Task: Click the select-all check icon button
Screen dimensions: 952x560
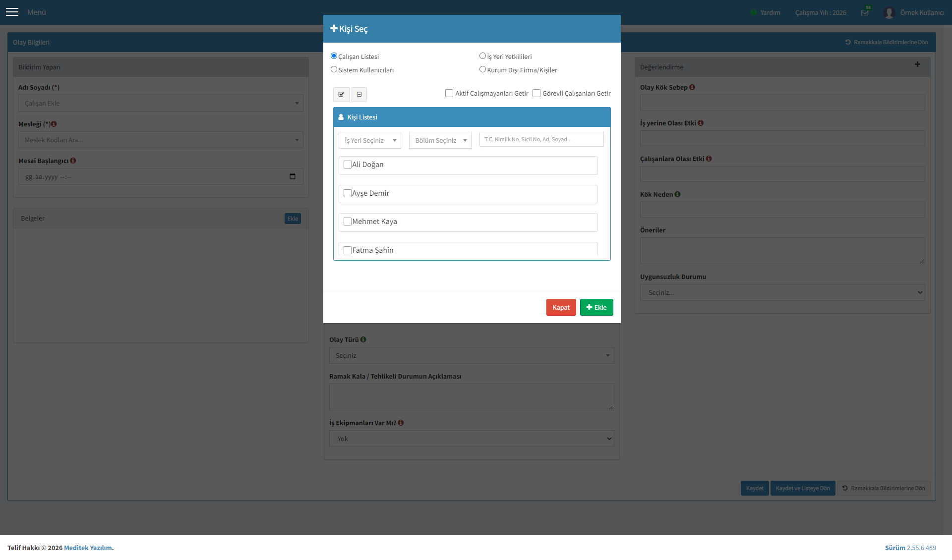Action: coord(341,94)
